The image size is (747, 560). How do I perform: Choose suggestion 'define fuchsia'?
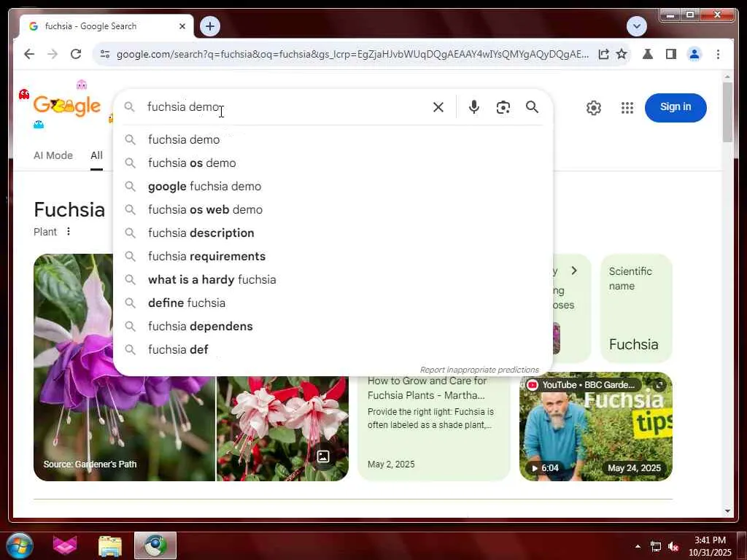pos(333,303)
